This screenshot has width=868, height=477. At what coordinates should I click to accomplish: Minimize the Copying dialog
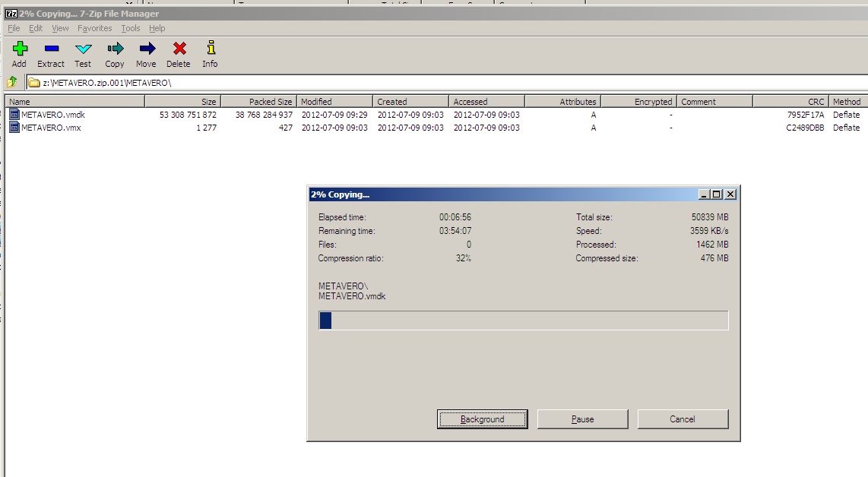click(x=704, y=194)
